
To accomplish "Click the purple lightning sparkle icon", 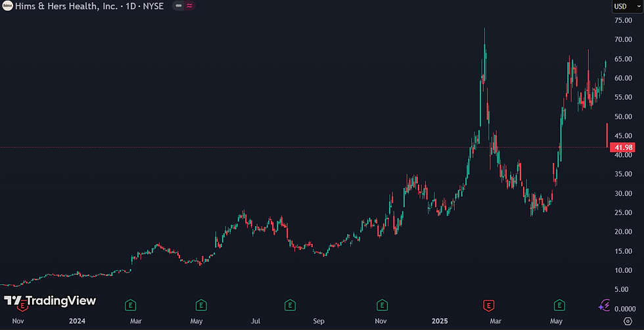I will pyautogui.click(x=604, y=305).
